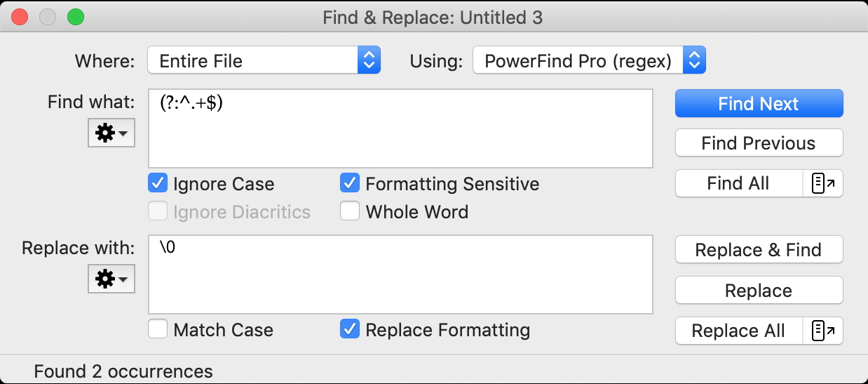Uncheck the Ignore Case checkbox
Image resolution: width=868 pixels, height=384 pixels.
pyautogui.click(x=158, y=184)
